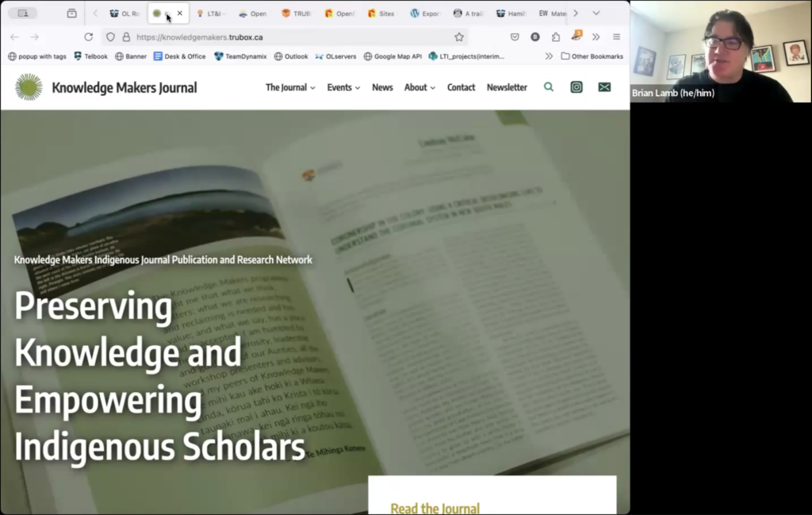
Task: Open the OLservers bookmark
Action: pyautogui.click(x=335, y=56)
